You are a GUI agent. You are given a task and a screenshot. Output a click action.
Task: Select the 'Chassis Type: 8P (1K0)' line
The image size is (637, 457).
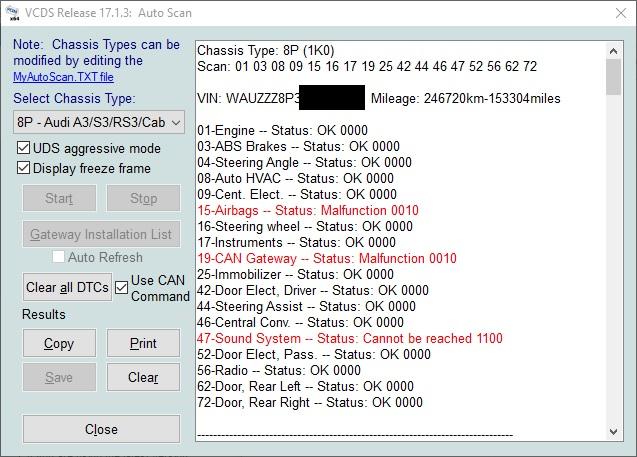pos(266,50)
